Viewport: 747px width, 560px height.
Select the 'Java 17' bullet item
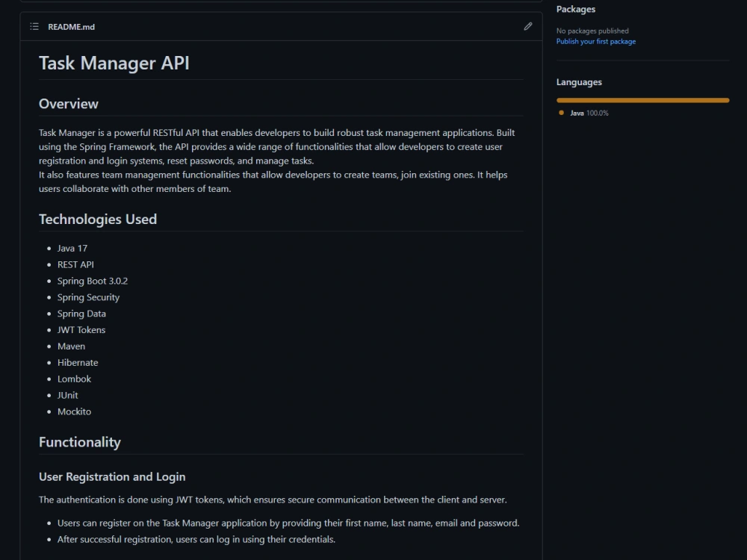(72, 248)
